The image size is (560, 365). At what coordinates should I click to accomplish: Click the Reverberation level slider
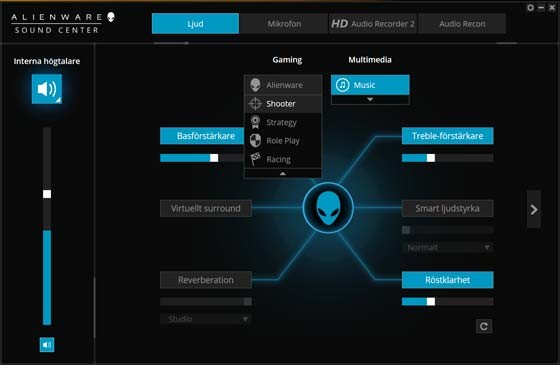(x=206, y=302)
